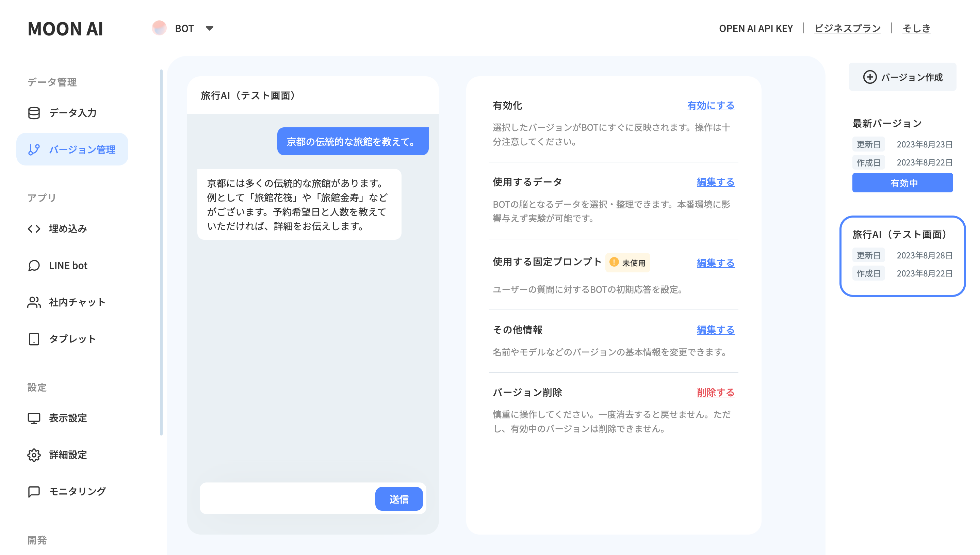Image resolution: width=980 pixels, height=555 pixels.
Task: Click the モニタリング message icon
Action: [x=34, y=491]
